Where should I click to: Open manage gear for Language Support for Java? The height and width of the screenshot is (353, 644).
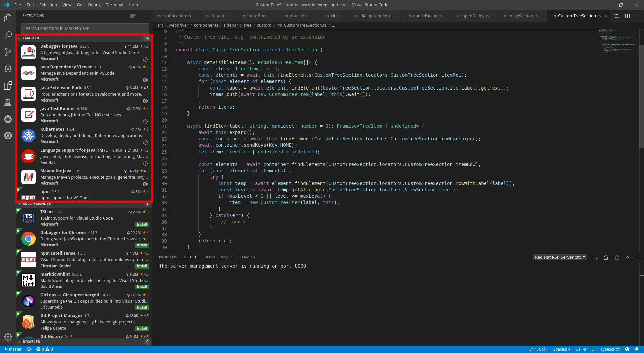(x=145, y=163)
